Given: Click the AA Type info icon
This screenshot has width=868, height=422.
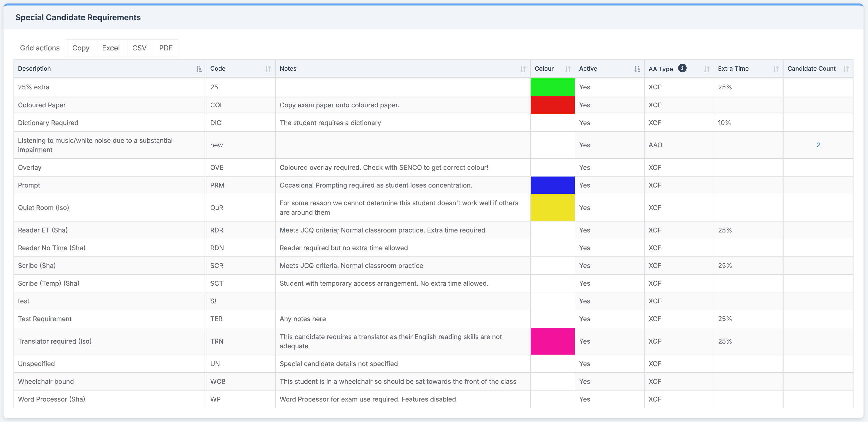Looking at the screenshot, I should (x=682, y=68).
